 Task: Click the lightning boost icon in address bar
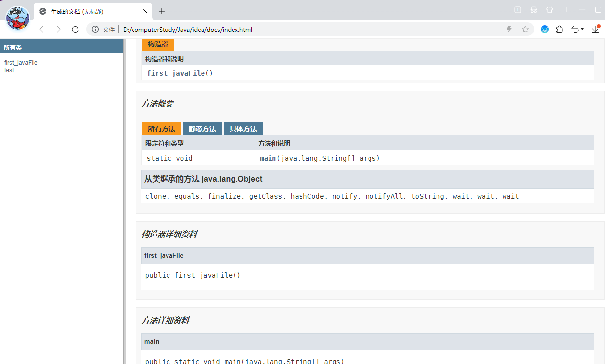pyautogui.click(x=509, y=29)
